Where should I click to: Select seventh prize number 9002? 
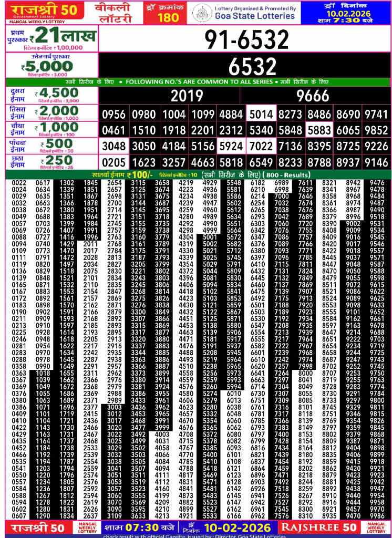click(x=353, y=223)
